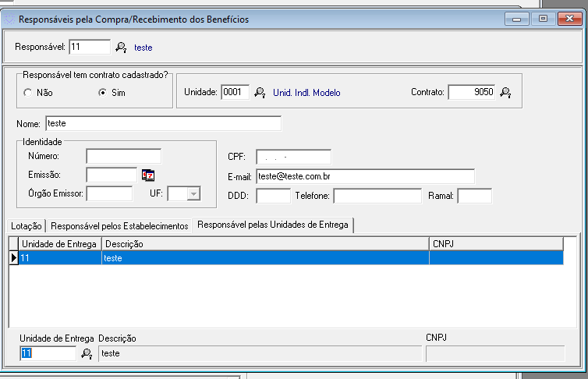Click the Nome text field
This screenshot has width=588, height=379.
(163, 123)
